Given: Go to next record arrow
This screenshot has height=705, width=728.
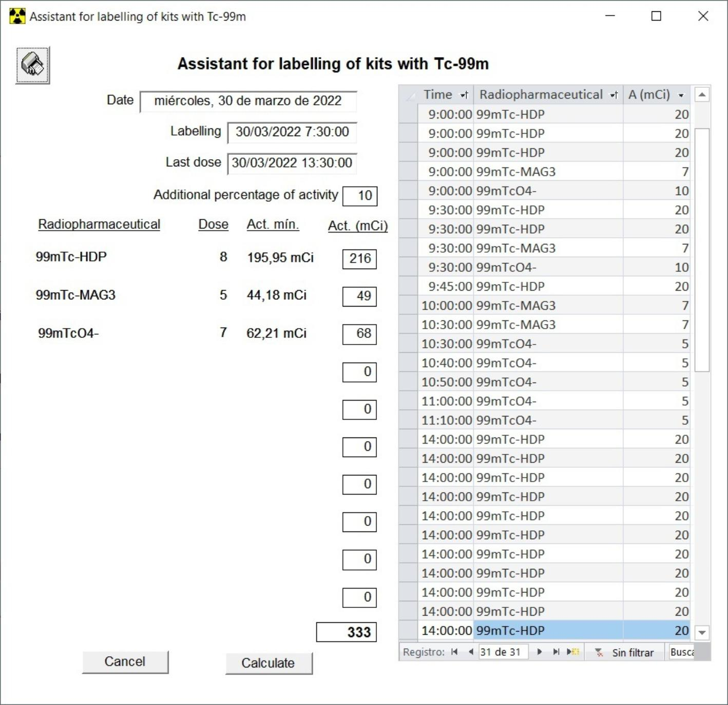Looking at the screenshot, I should pos(539,652).
